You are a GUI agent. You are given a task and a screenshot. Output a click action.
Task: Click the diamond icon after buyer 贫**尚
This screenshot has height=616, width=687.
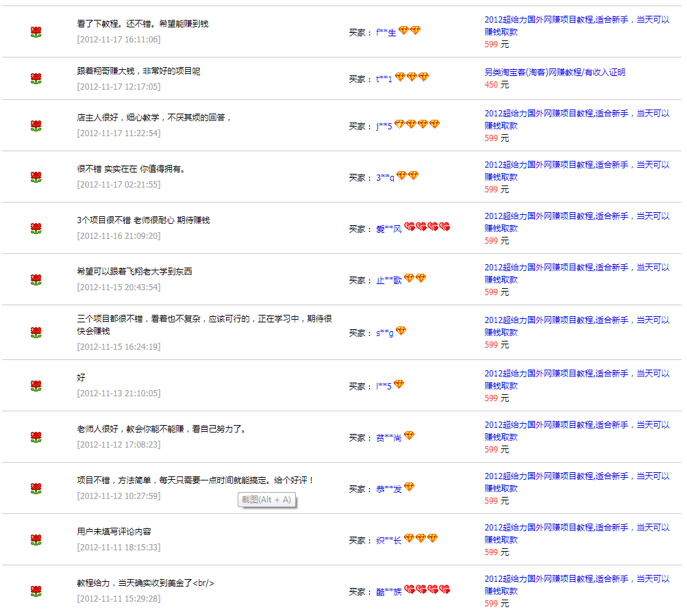click(x=409, y=436)
